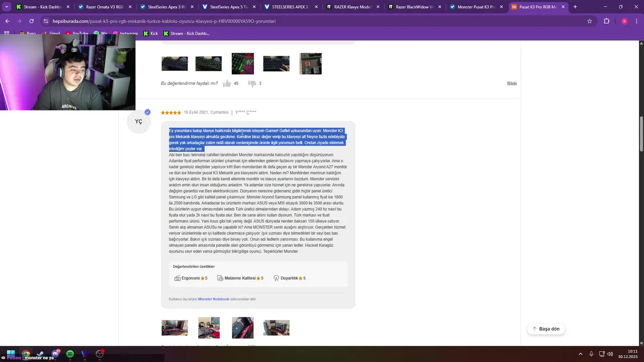Open Discord from the taskbar
Viewport: 644px width, 362px height.
(x=55, y=354)
